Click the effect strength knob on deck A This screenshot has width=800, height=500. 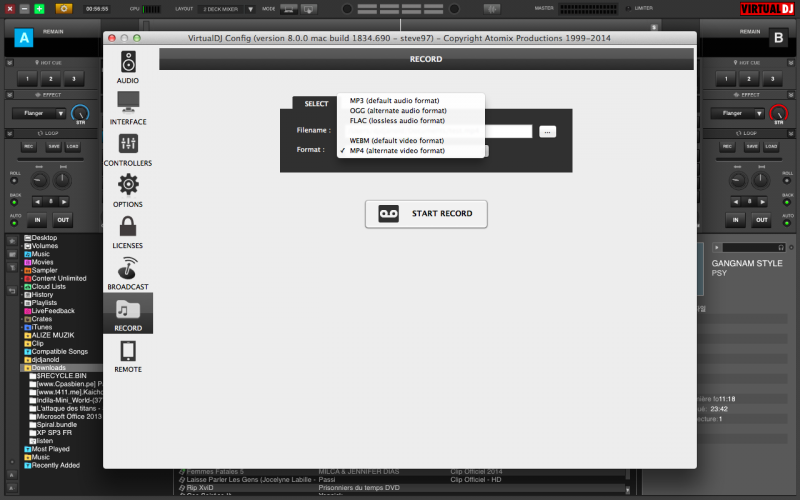pos(80,113)
